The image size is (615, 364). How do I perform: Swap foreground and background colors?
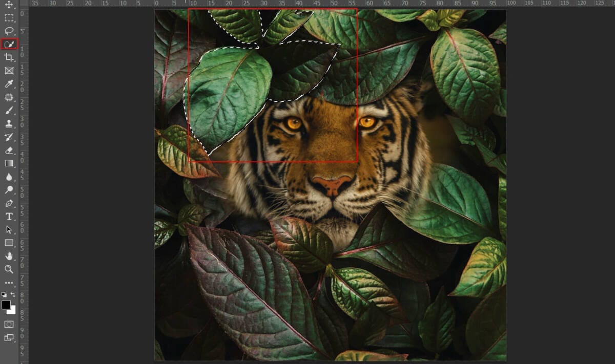click(13, 294)
